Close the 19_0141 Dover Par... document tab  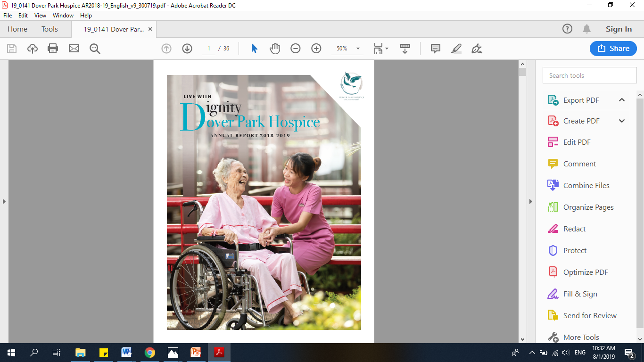coord(150,29)
